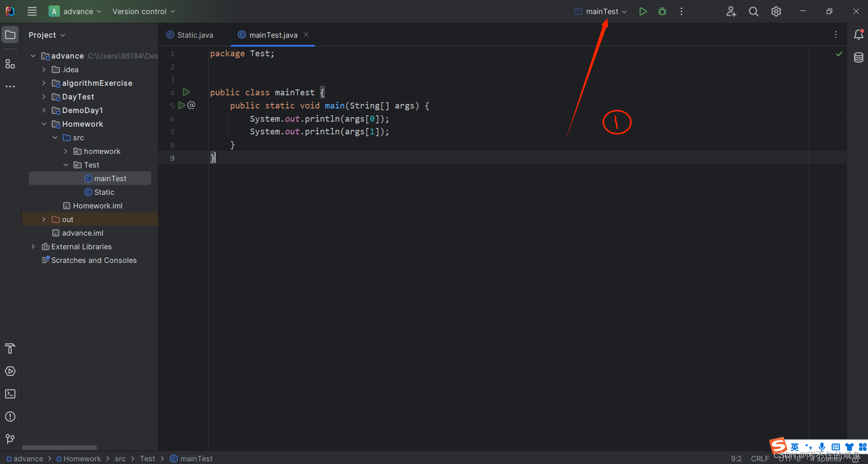
Task: Click Homework in the breadcrumb bar
Action: click(x=83, y=459)
